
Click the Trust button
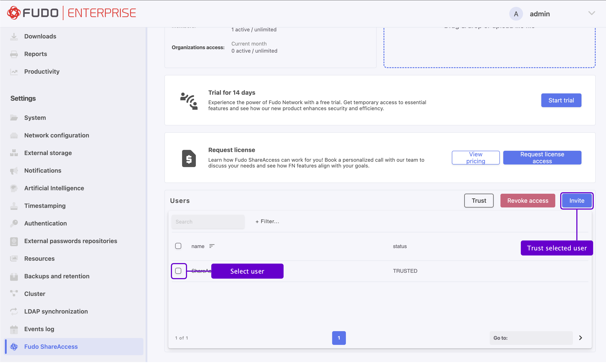479,201
